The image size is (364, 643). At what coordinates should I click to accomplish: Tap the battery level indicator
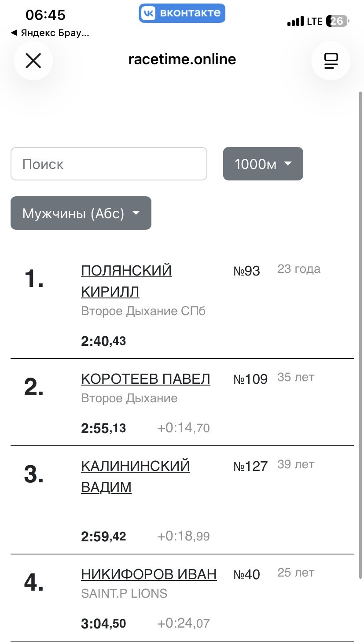(337, 21)
